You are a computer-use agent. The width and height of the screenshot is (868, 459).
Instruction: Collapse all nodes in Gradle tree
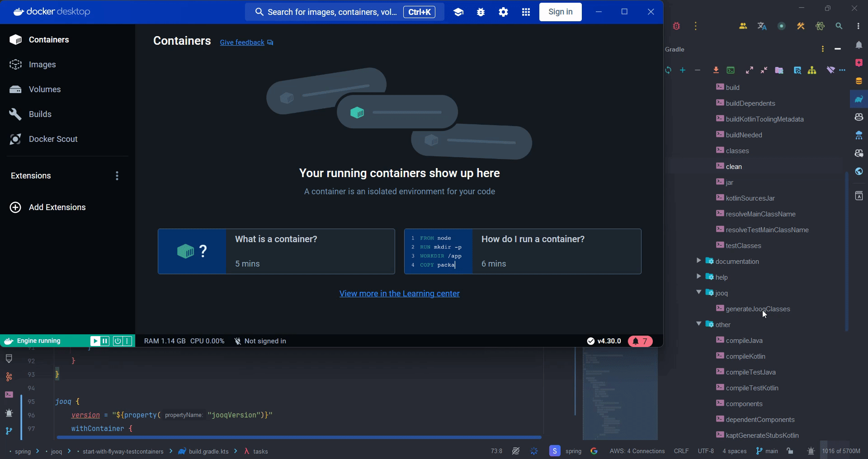click(x=764, y=70)
